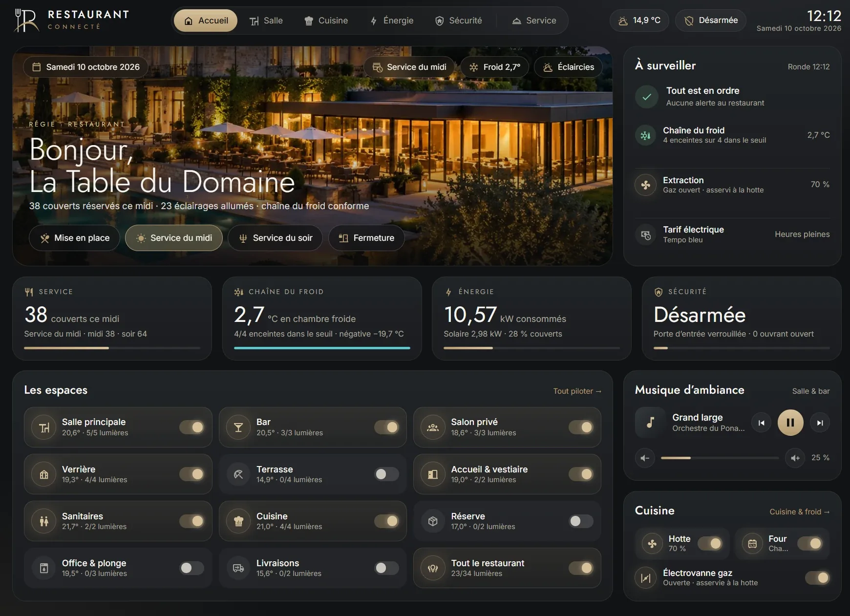Image resolution: width=850 pixels, height=616 pixels.
Task: Activate the Mise en place scene
Action: [74, 238]
